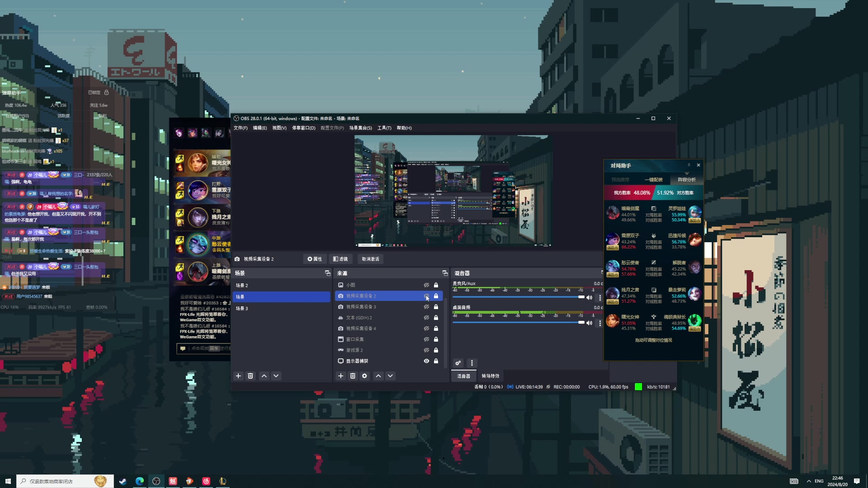Show visibility of 视频采集设备 3 source
The width and height of the screenshot is (868, 488).
[x=426, y=307]
